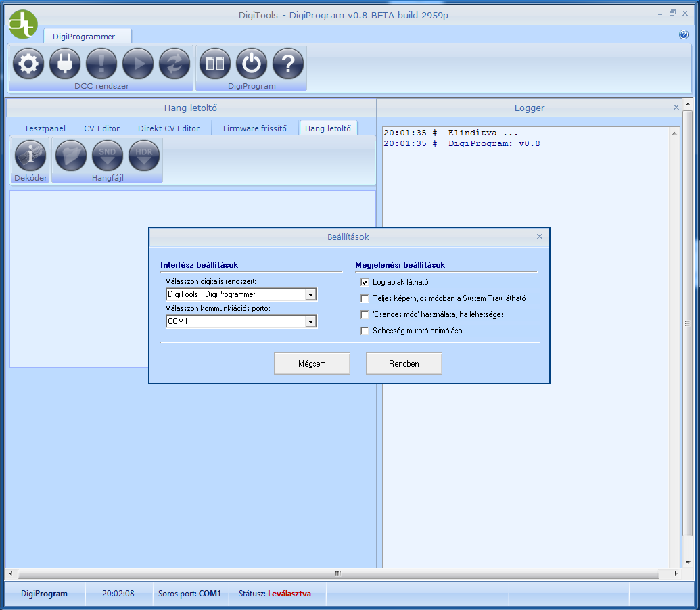Uncheck 'Log ablak látható' checkbox

click(365, 282)
